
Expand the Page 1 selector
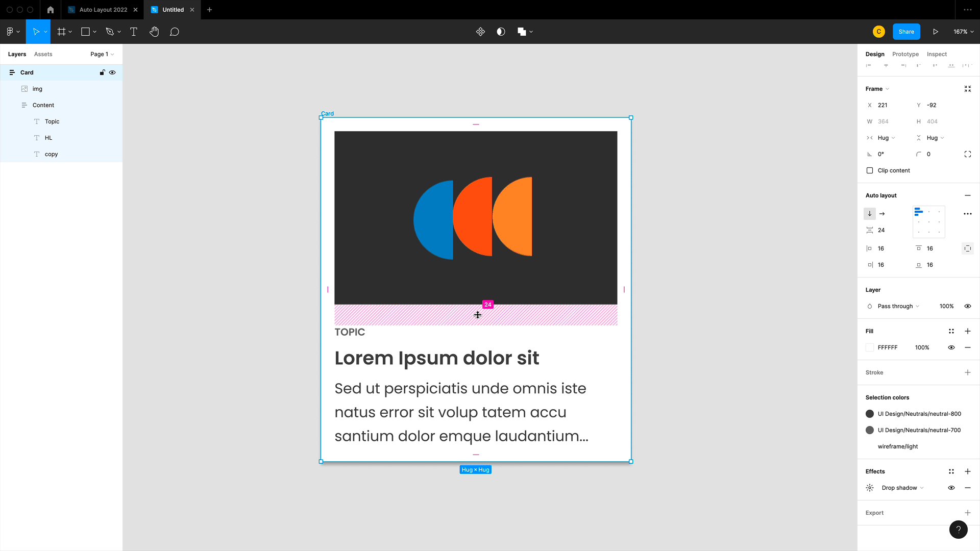click(x=102, y=54)
